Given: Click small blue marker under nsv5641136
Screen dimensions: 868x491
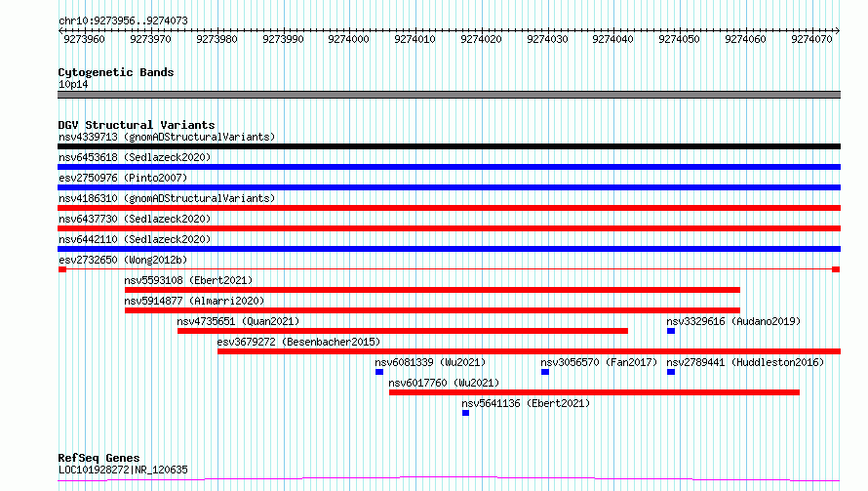Looking at the screenshot, I should [x=465, y=414].
